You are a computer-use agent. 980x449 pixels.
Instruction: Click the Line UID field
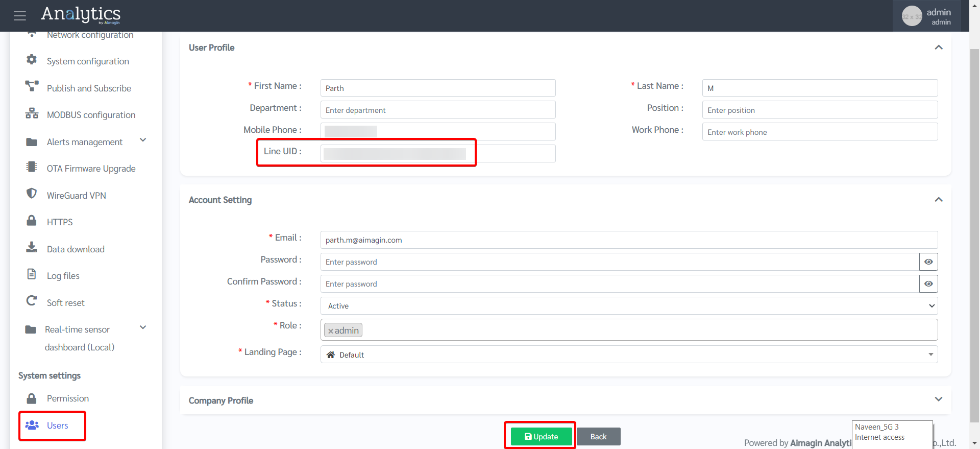point(438,154)
